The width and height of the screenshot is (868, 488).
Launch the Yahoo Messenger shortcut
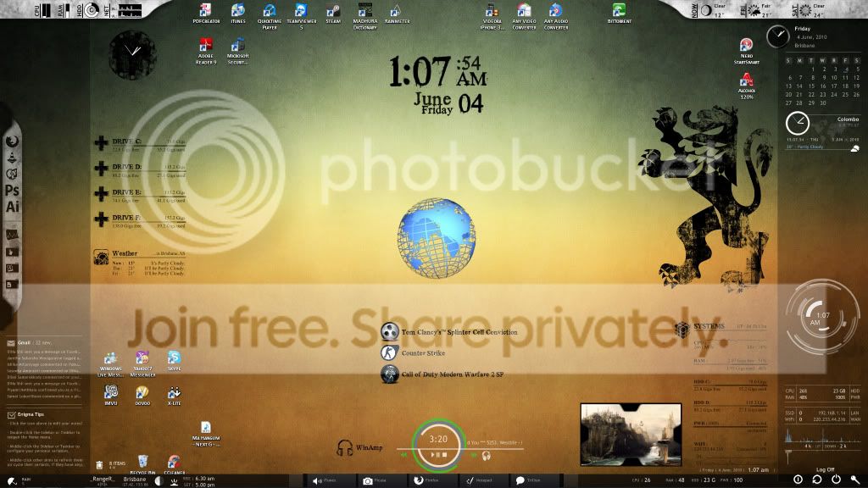pyautogui.click(x=142, y=364)
